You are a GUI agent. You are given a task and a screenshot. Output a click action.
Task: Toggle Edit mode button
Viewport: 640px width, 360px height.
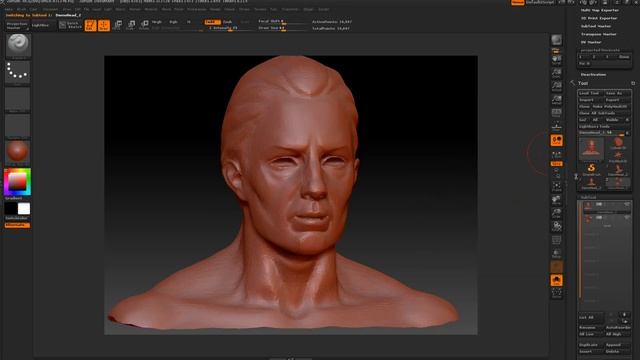click(x=91, y=25)
